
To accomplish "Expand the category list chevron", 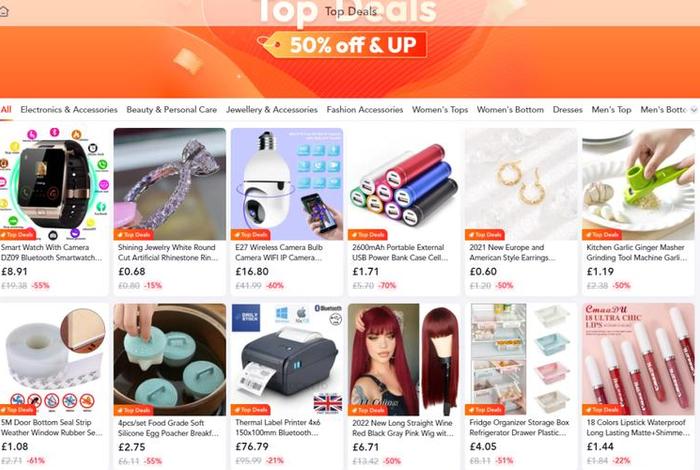I will (x=693, y=110).
